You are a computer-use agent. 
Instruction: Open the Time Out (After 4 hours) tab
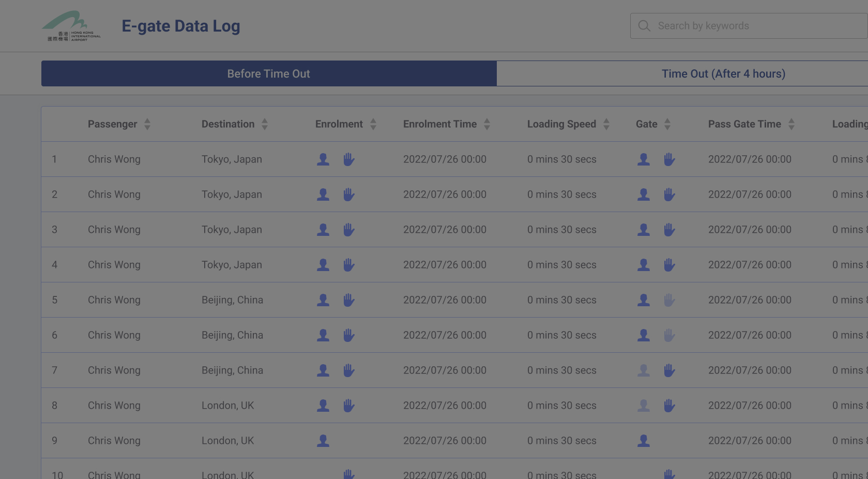[x=723, y=73]
